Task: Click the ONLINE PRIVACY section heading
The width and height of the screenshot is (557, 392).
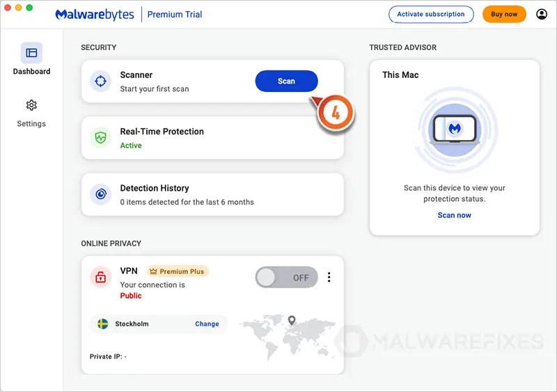Action: tap(111, 244)
